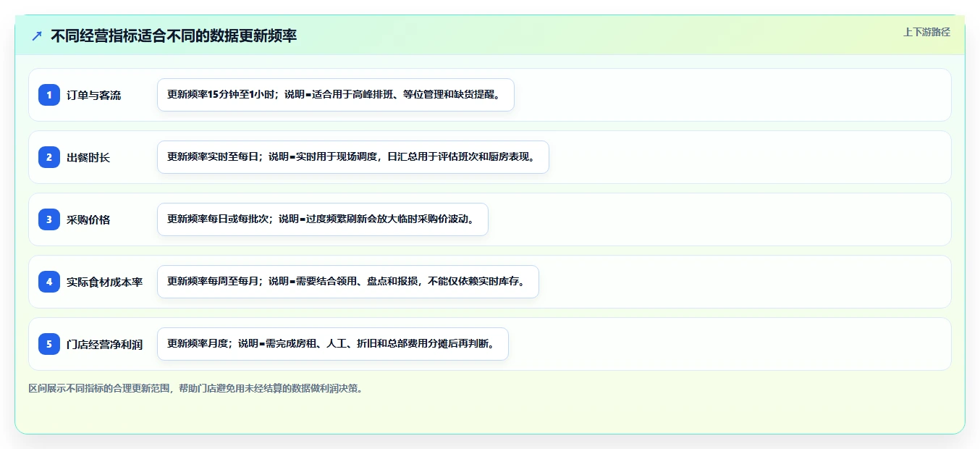The image size is (980, 449).
Task: Click the 更新频率15分钟至1小时 description box
Action: 336,95
